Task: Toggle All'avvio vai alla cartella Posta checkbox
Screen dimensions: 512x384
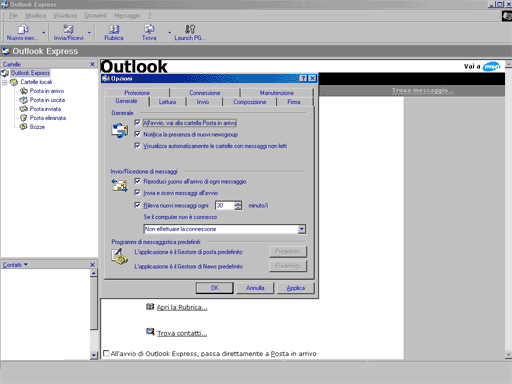Action: click(137, 123)
